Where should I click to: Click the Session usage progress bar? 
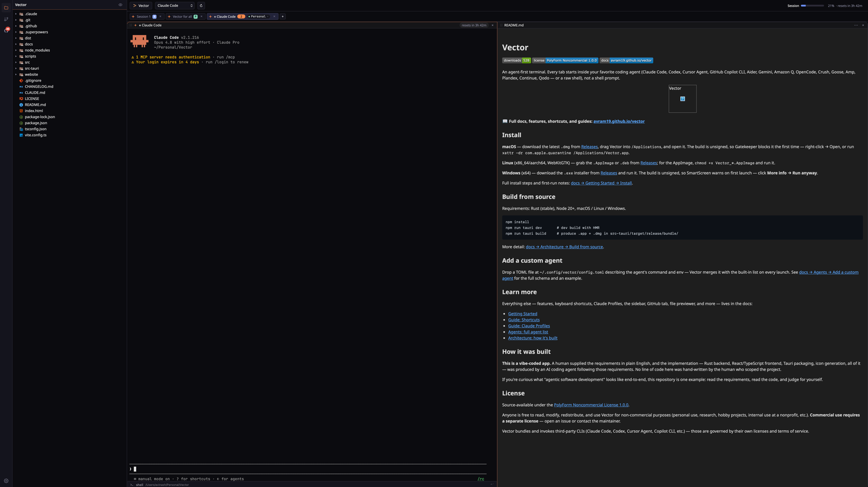[812, 5]
